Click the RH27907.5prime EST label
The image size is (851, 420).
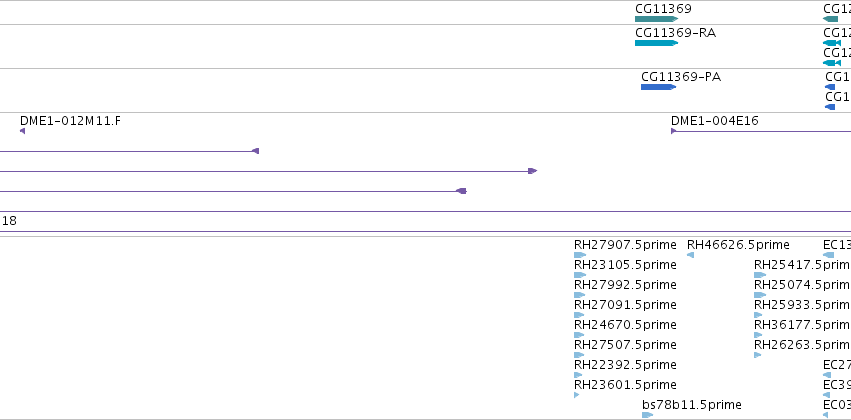tap(625, 245)
